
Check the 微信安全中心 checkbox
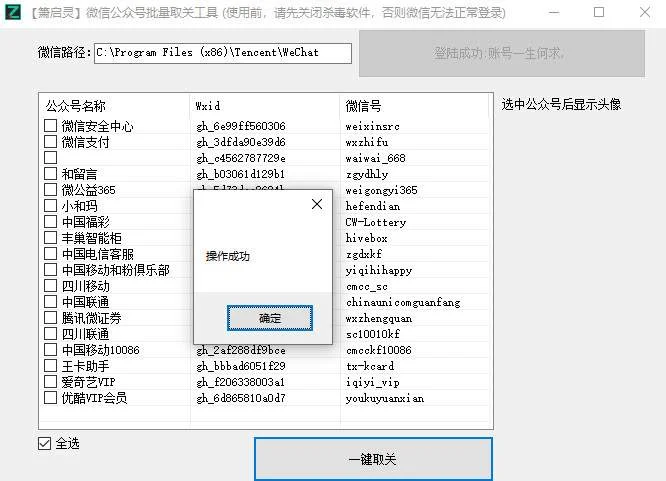pos(51,126)
